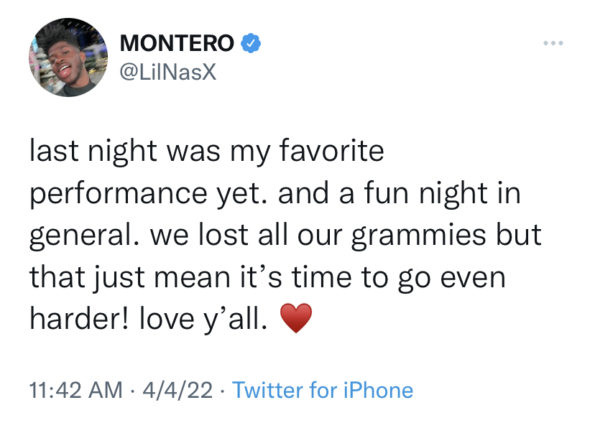Click the 4/4/22 date

178,390
